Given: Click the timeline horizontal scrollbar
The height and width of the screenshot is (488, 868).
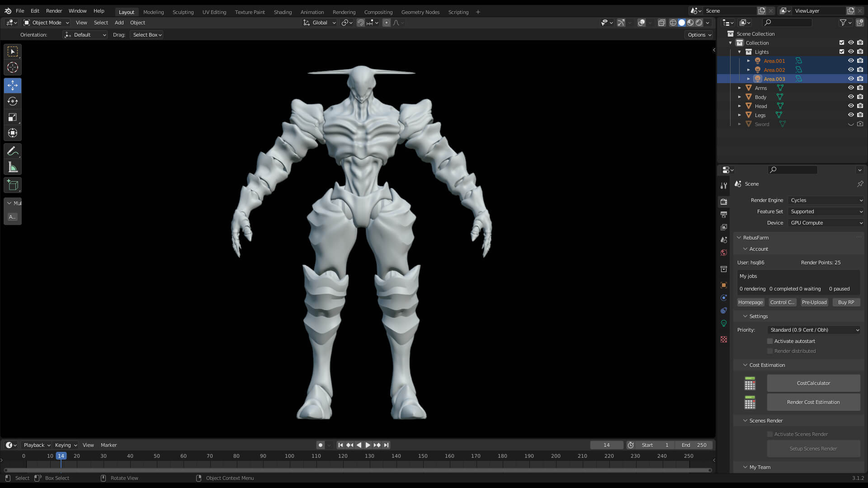Looking at the screenshot, I should (x=357, y=470).
